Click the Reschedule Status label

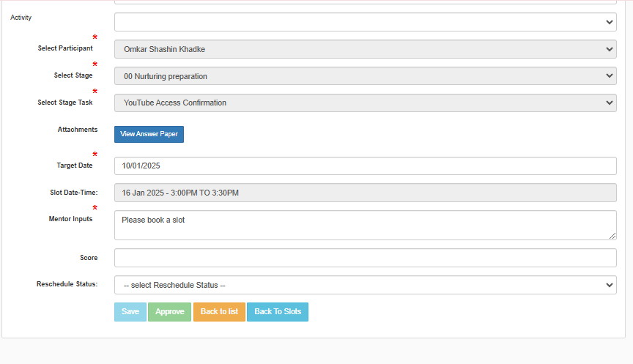tap(67, 283)
